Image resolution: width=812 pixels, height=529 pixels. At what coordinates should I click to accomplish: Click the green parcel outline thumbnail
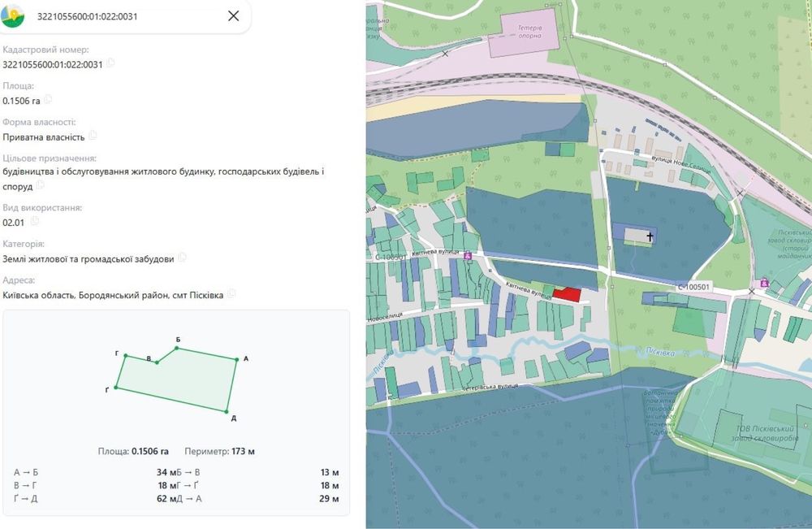click(x=176, y=379)
